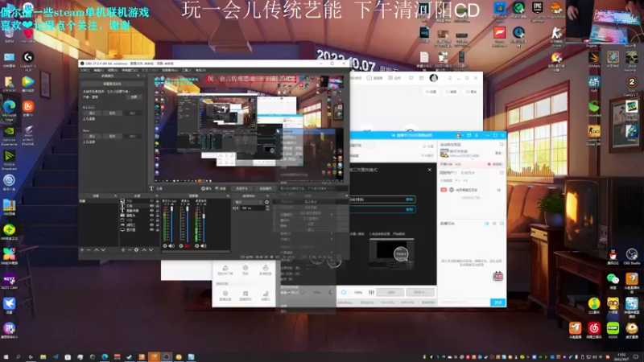Add a new source in OBS sources panel
644x362 pixels.
tap(123, 249)
